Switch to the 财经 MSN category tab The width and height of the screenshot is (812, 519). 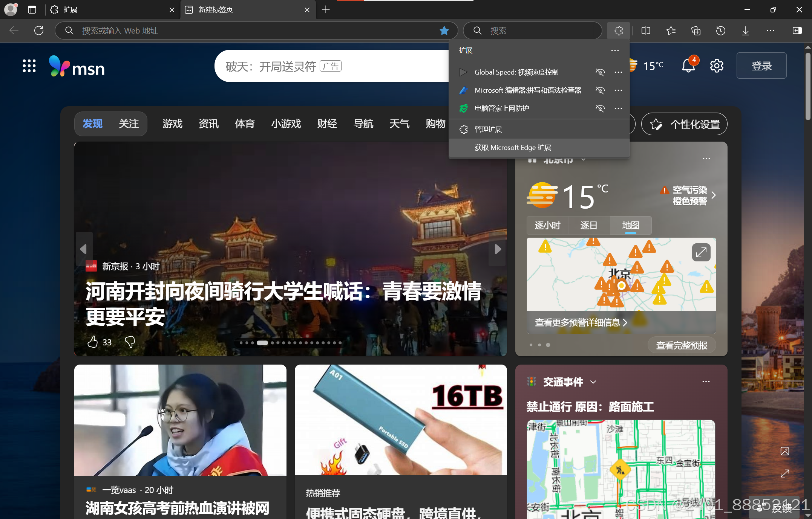click(x=326, y=124)
